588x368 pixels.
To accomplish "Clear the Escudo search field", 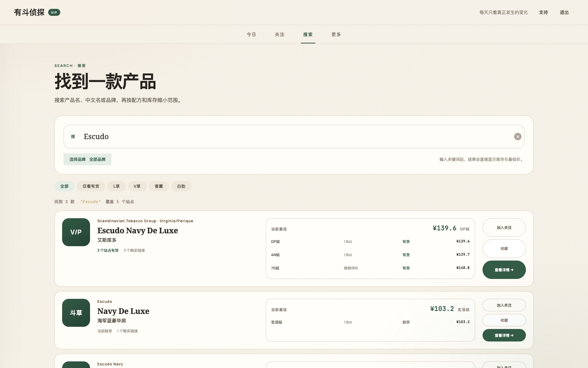I will coord(517,137).
